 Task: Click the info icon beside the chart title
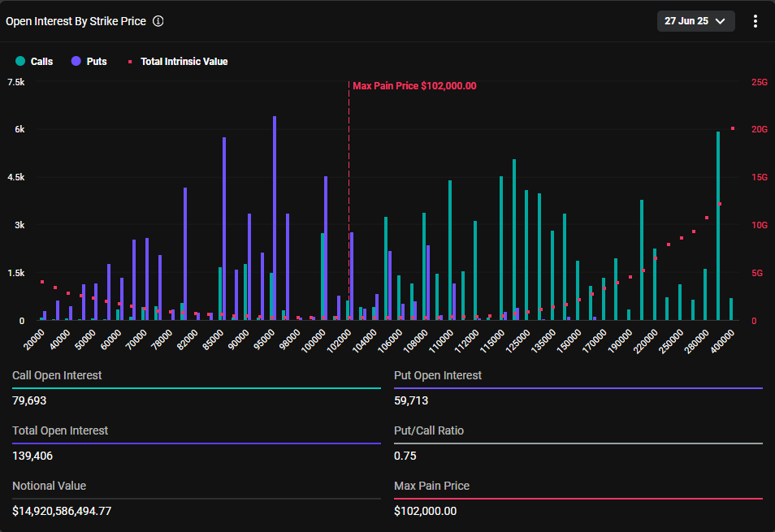158,21
